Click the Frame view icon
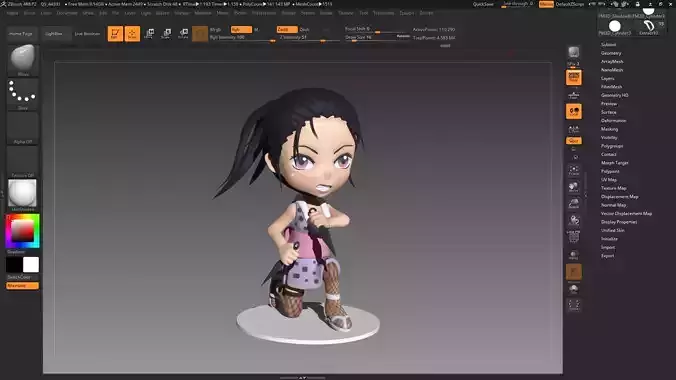The height and width of the screenshot is (380, 676). [573, 170]
